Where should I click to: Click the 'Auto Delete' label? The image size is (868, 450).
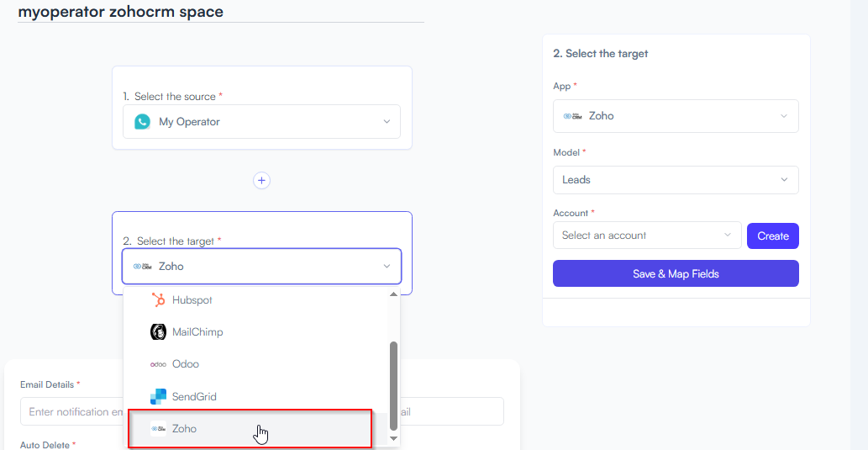tap(45, 444)
